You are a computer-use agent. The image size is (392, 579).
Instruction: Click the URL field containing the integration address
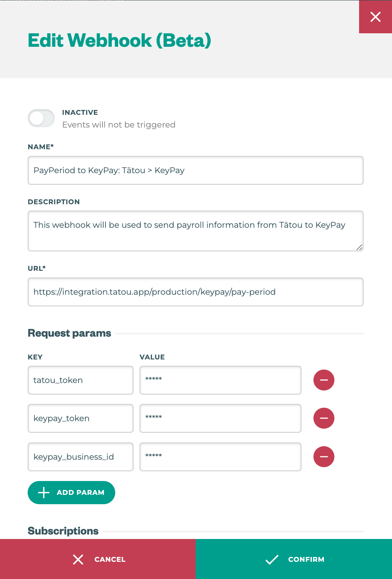195,292
